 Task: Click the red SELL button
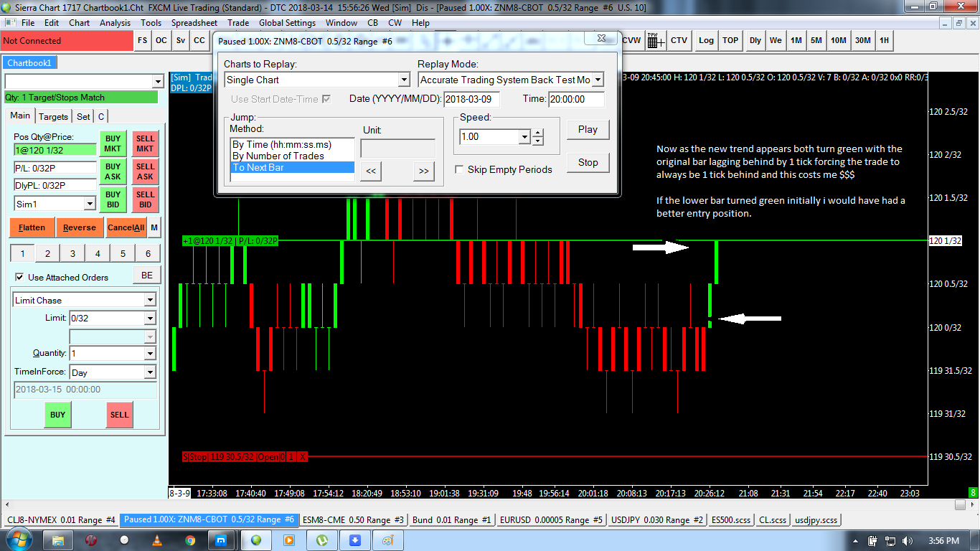click(120, 415)
